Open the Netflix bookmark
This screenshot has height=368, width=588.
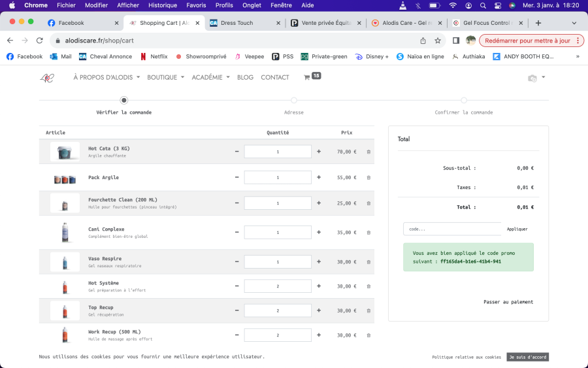pyautogui.click(x=154, y=57)
